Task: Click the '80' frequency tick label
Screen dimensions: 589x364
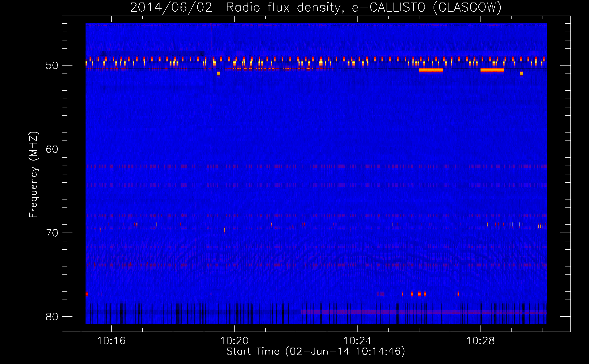Action: [52, 317]
